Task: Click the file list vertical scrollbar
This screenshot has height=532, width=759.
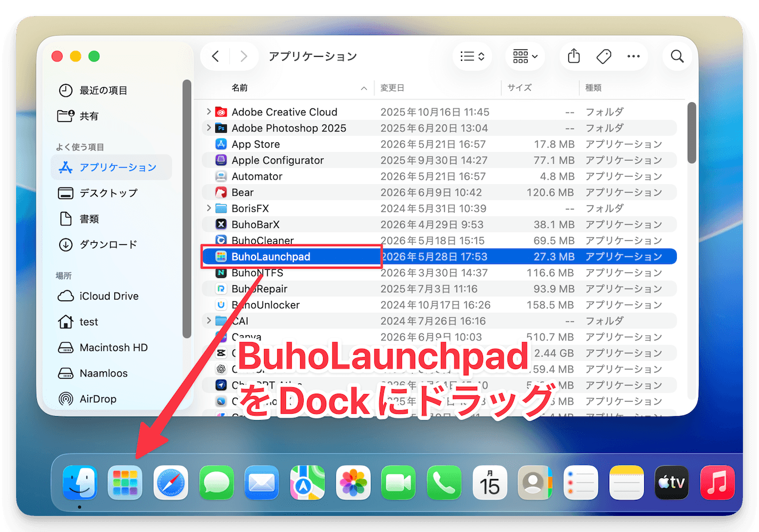Action: point(692,133)
